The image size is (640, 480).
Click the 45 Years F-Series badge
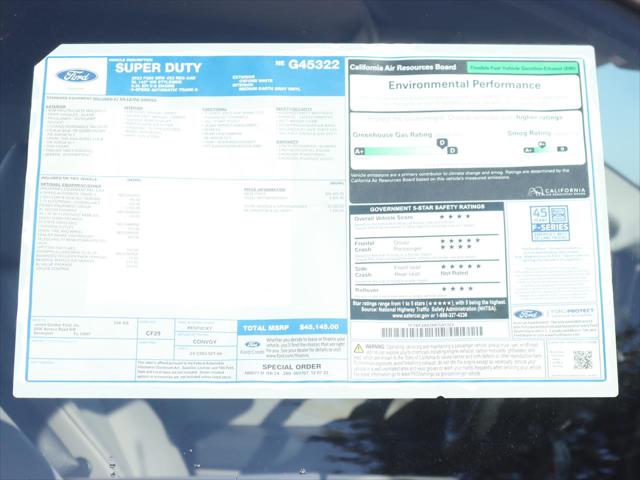[549, 223]
